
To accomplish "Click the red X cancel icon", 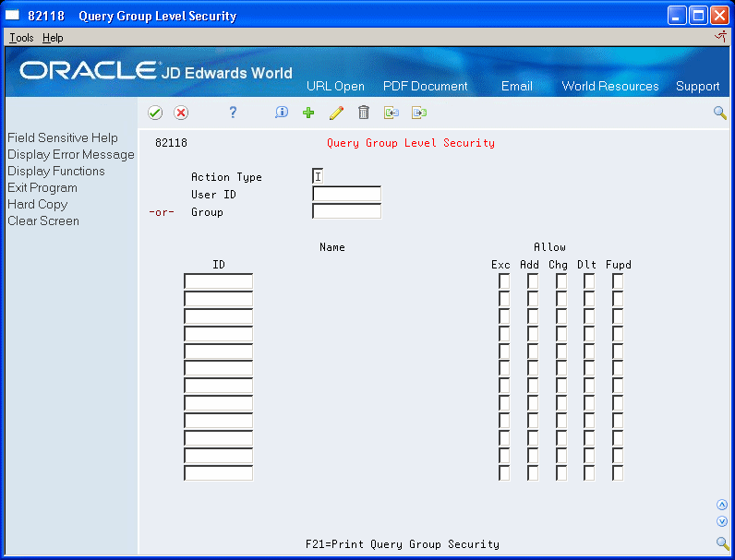I will coord(181,113).
